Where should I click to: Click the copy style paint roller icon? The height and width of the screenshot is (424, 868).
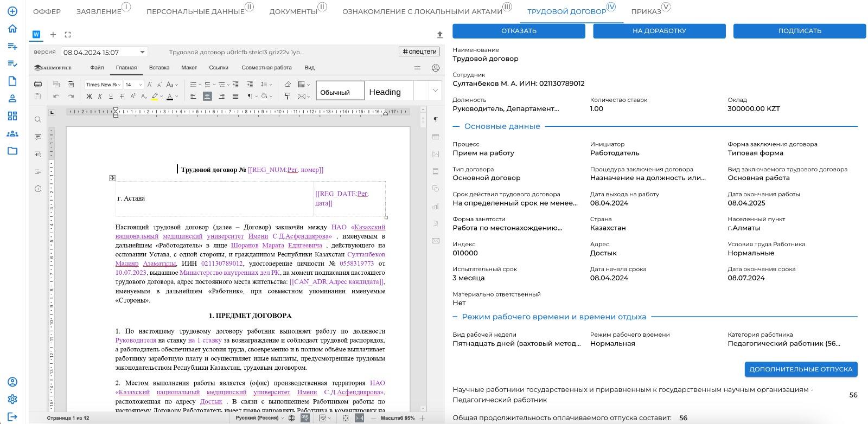(288, 97)
